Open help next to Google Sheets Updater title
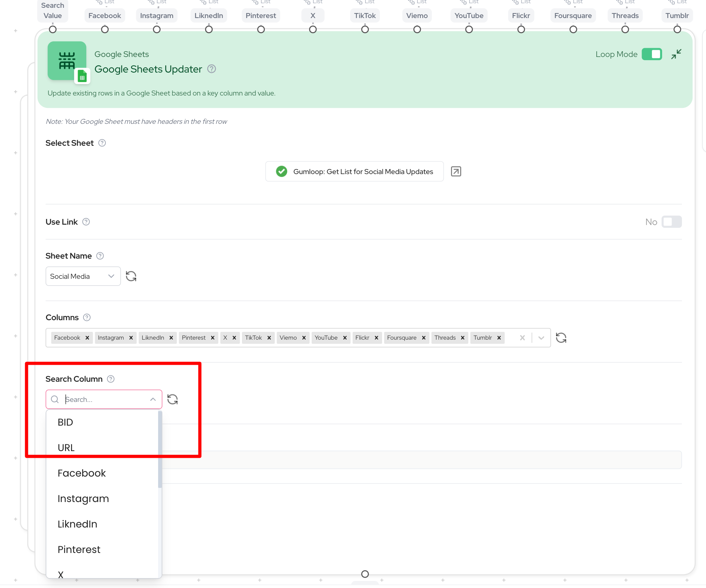 212,69
